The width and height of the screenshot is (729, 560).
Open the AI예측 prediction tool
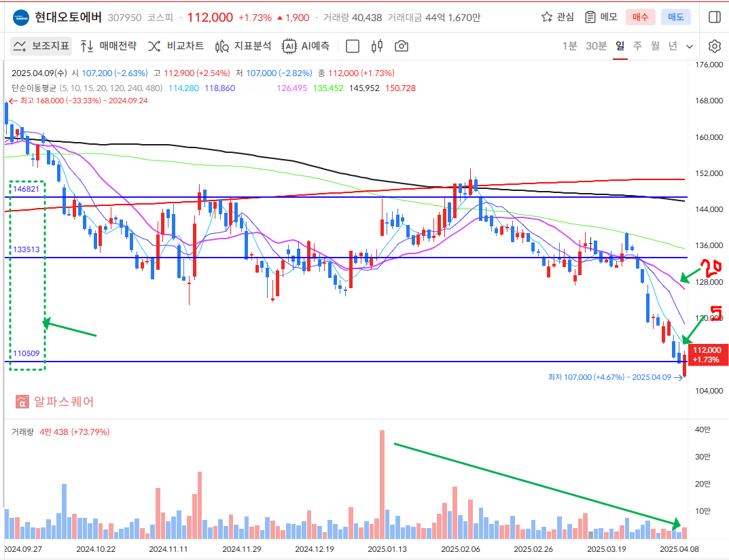point(306,46)
